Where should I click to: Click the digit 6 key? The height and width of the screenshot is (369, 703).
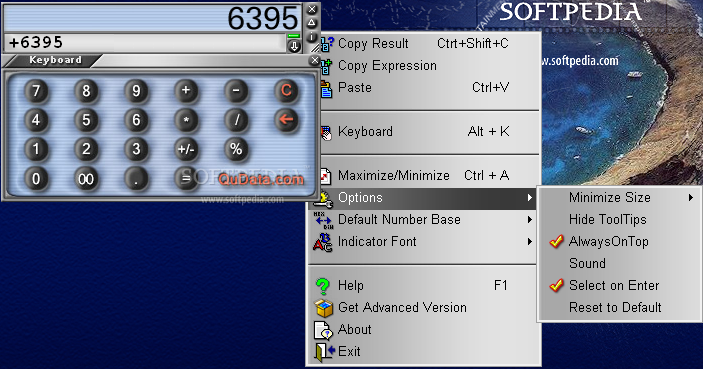(136, 121)
